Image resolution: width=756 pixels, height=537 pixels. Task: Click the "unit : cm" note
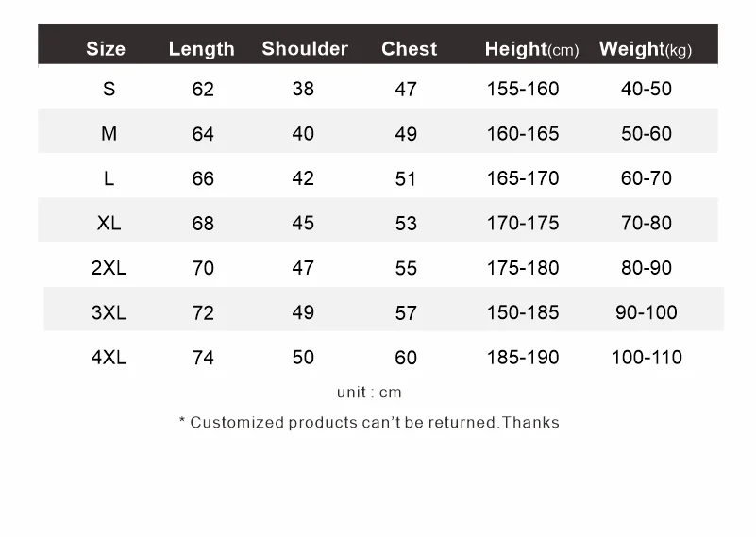[369, 393]
